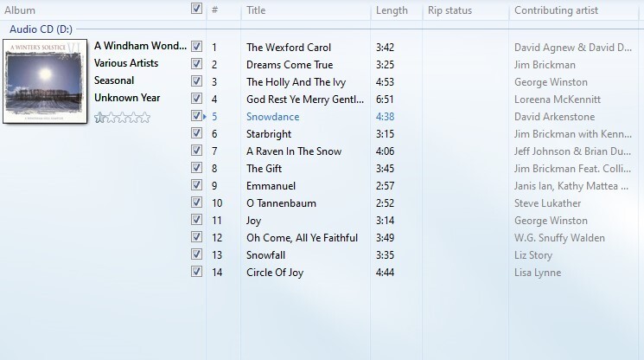Uncheck track 9 Emmanuel checkbox
Viewport: 644px width, 360px height.
(197, 185)
